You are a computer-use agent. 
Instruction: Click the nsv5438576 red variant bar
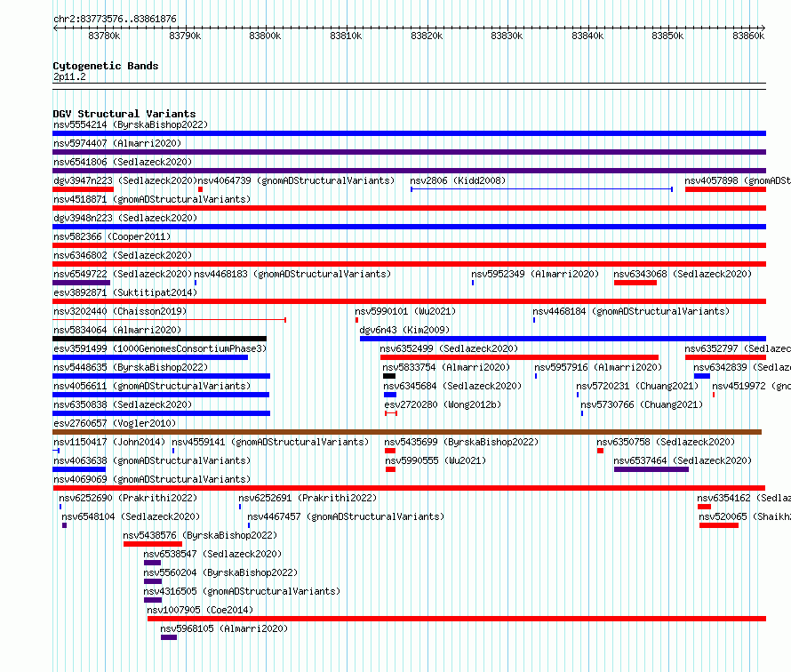tap(153, 544)
